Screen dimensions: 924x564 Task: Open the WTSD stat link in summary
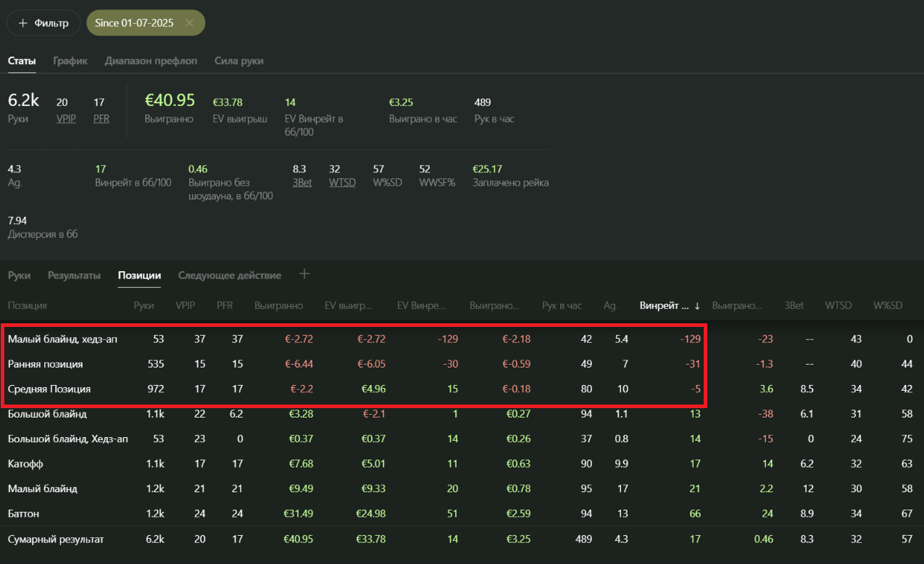pyautogui.click(x=342, y=183)
